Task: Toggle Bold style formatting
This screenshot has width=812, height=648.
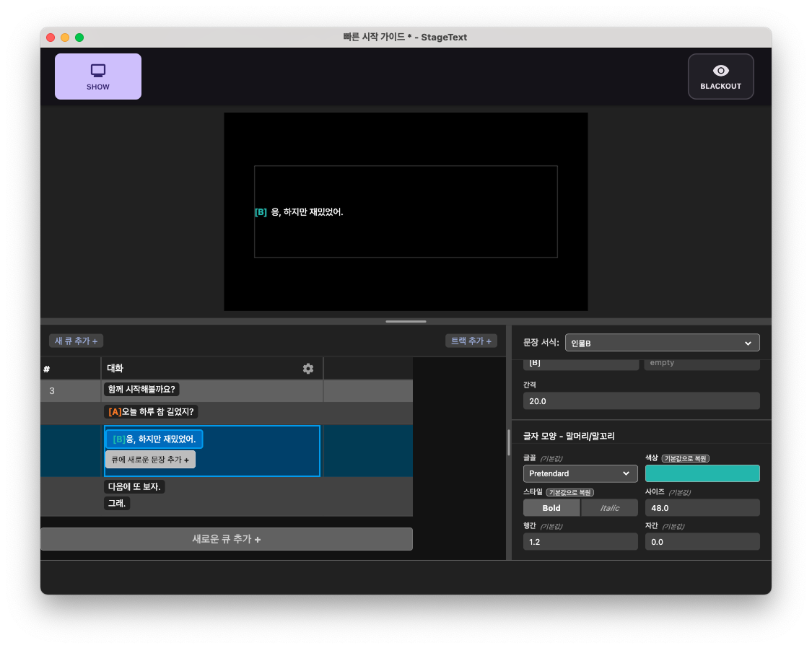Action: [551, 507]
